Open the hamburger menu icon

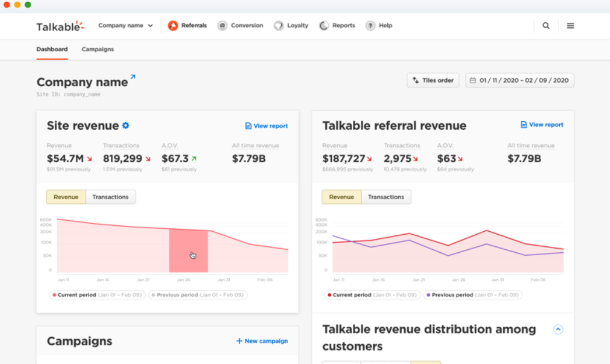[x=570, y=26]
